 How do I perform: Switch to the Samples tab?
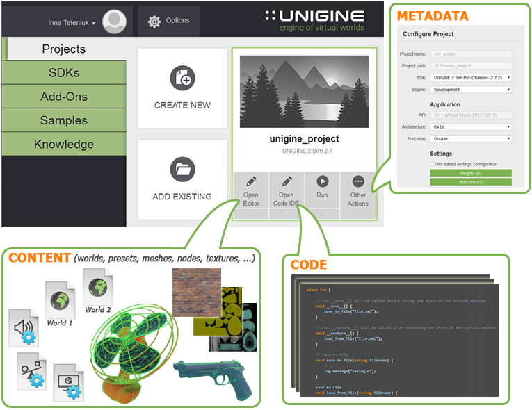point(65,120)
